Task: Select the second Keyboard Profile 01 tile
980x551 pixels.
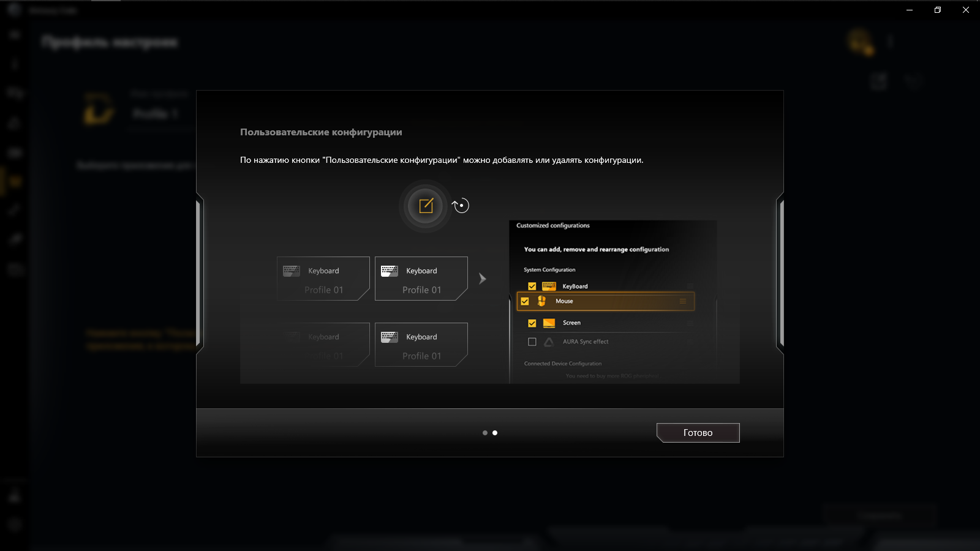Action: 421,279
